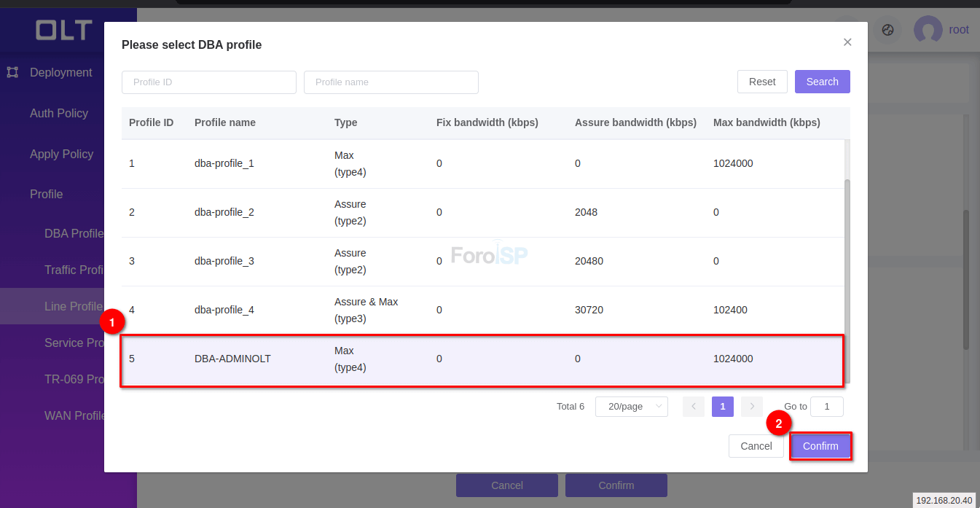Open the 20/page size dropdown
Viewport: 980px width, 508px height.
tap(631, 407)
